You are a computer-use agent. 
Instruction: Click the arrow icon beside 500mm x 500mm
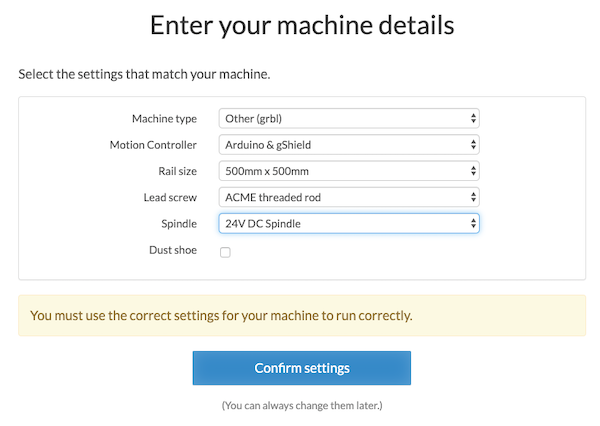coord(473,171)
